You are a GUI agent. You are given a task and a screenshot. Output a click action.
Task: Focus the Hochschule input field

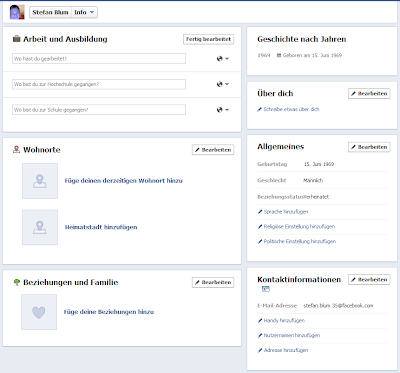tap(99, 84)
